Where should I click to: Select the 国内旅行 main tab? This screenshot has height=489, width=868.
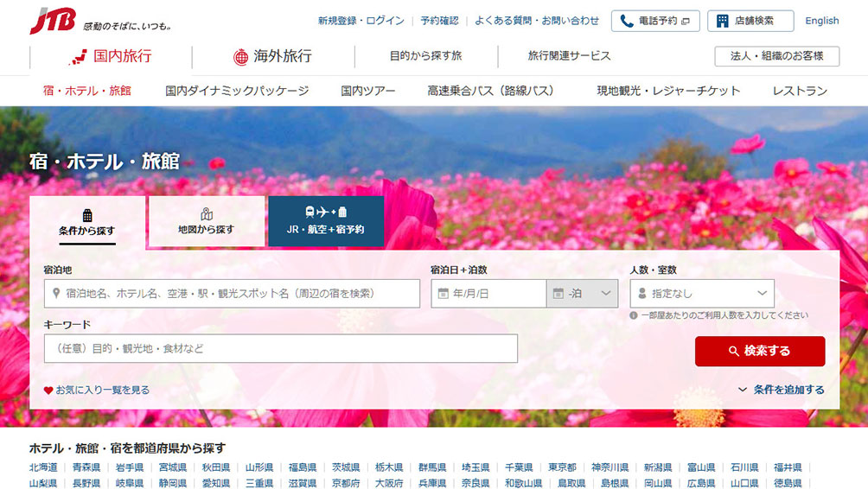pos(111,56)
